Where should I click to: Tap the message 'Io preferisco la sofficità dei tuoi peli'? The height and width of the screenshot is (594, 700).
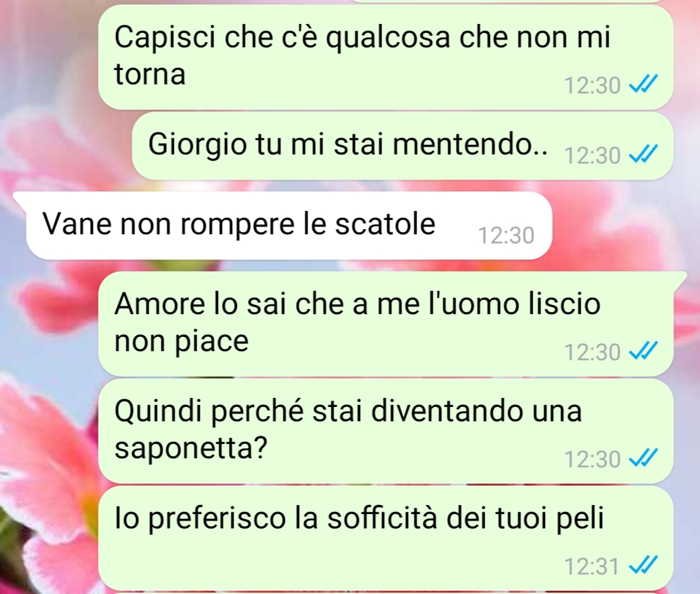tap(386, 538)
